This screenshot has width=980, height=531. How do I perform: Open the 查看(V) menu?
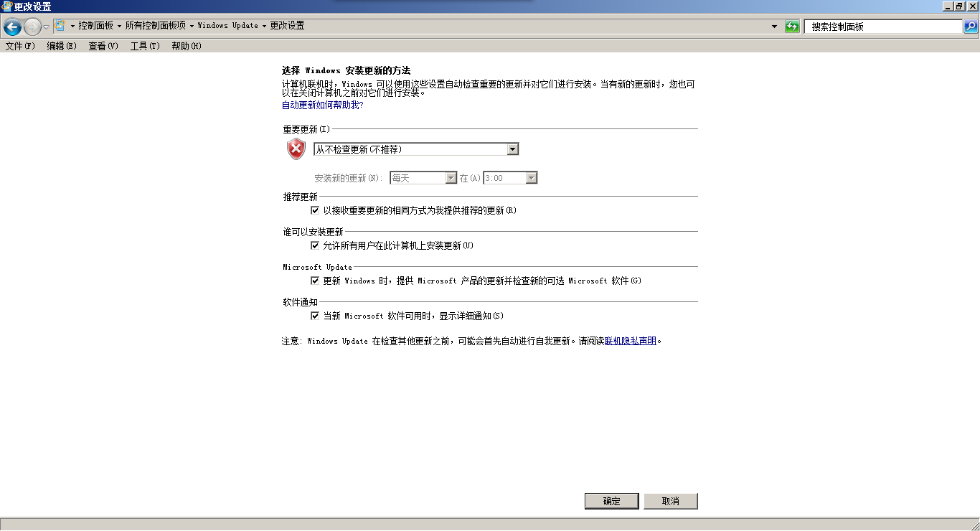point(103,46)
